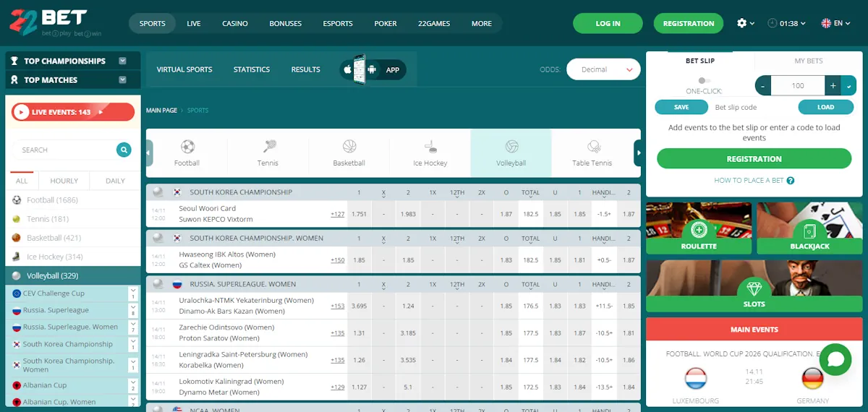Screen dimensions: 868x412
Task: Click the live events play icon
Action: pyautogui.click(x=22, y=112)
